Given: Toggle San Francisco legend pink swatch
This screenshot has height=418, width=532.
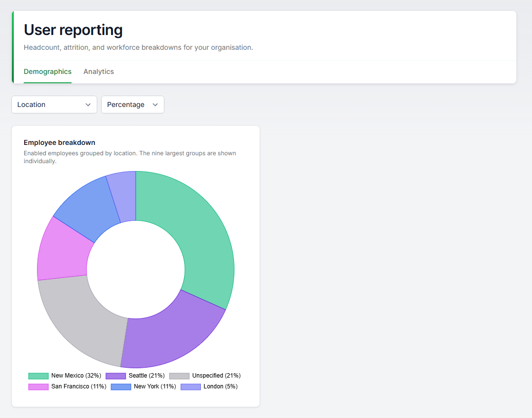Looking at the screenshot, I should [38, 387].
